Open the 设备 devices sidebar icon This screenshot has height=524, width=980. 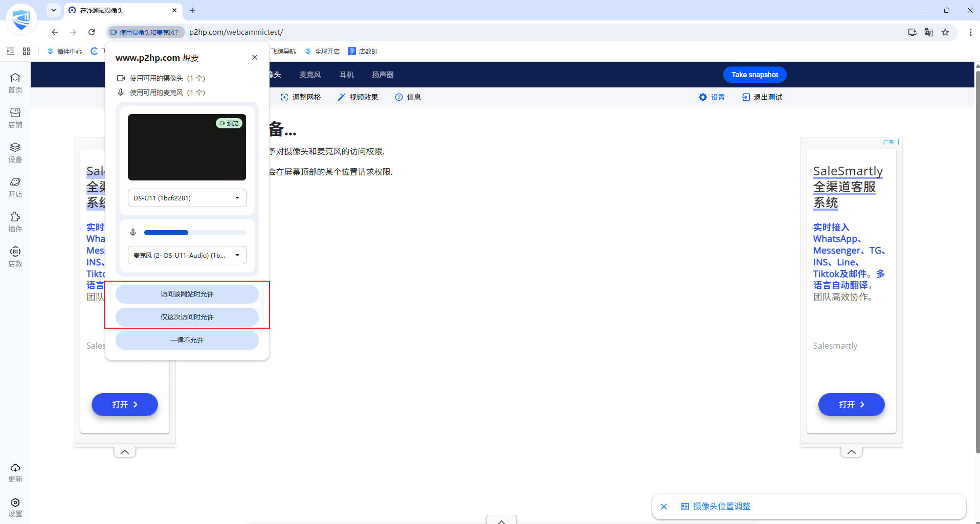point(15,152)
